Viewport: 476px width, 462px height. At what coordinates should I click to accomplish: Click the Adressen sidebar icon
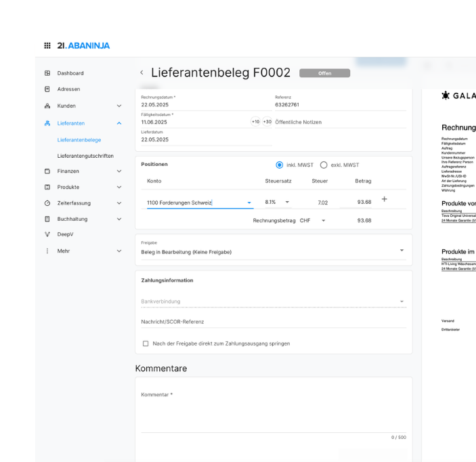[x=47, y=89]
